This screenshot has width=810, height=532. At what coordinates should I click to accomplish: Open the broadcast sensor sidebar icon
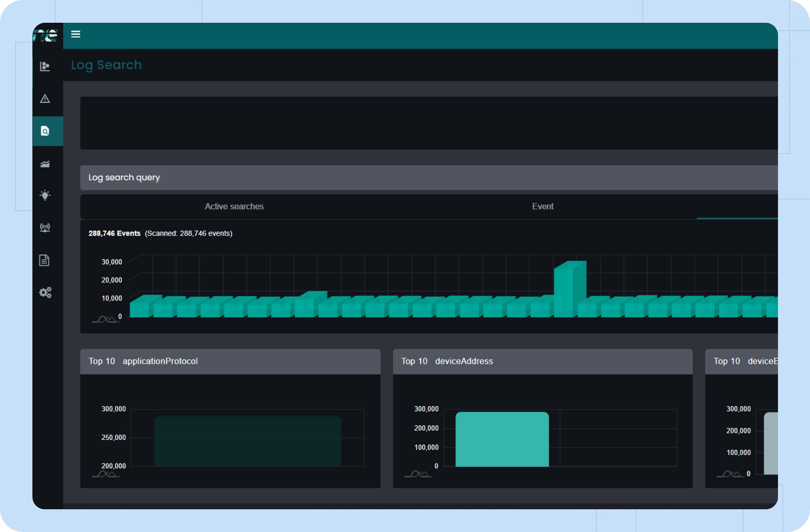pyautogui.click(x=45, y=227)
